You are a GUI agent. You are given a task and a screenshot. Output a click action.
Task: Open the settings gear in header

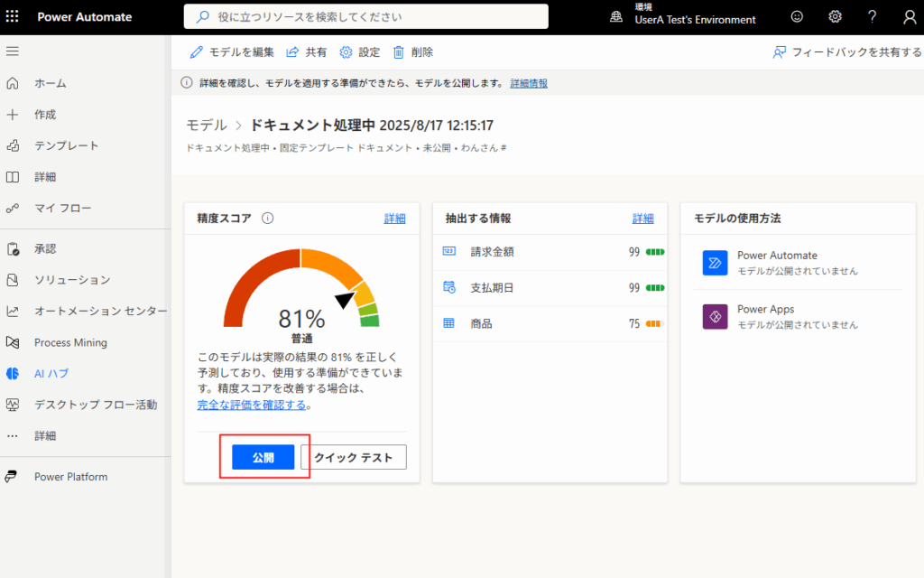pyautogui.click(x=835, y=16)
